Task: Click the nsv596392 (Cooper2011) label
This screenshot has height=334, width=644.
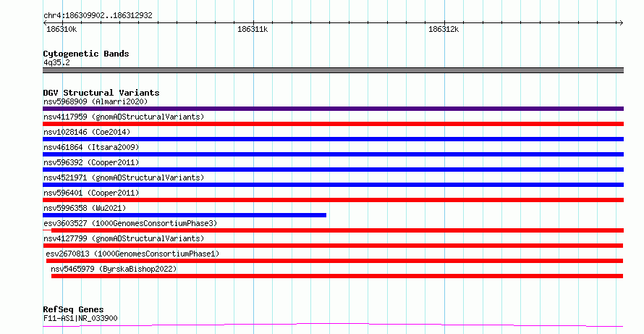Action: 91,162
